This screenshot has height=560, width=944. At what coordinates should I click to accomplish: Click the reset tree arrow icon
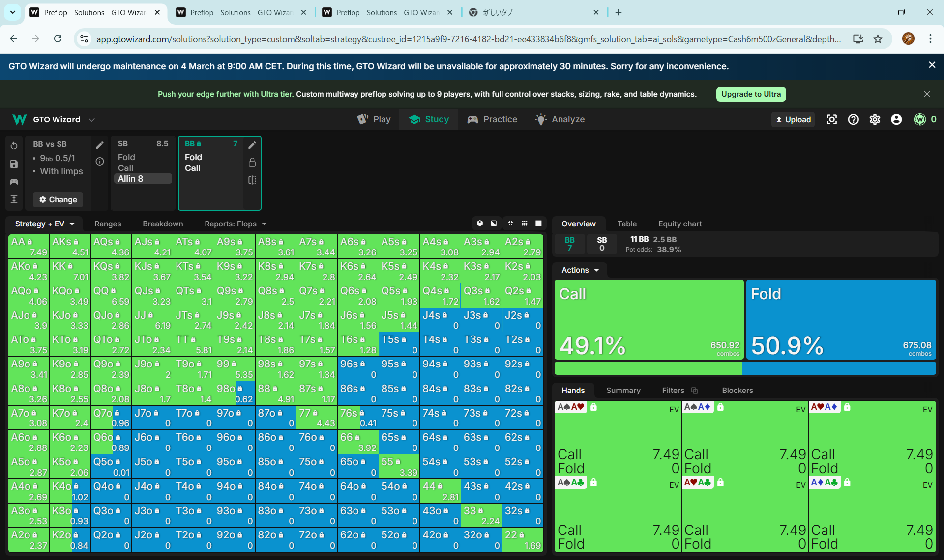coord(14,146)
